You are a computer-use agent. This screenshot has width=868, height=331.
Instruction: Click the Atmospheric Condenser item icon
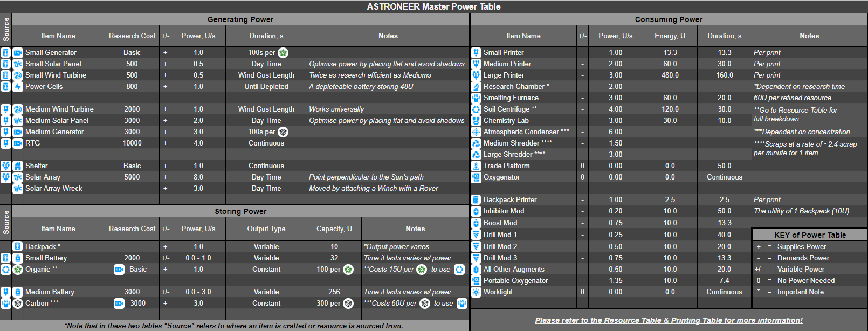[476, 132]
